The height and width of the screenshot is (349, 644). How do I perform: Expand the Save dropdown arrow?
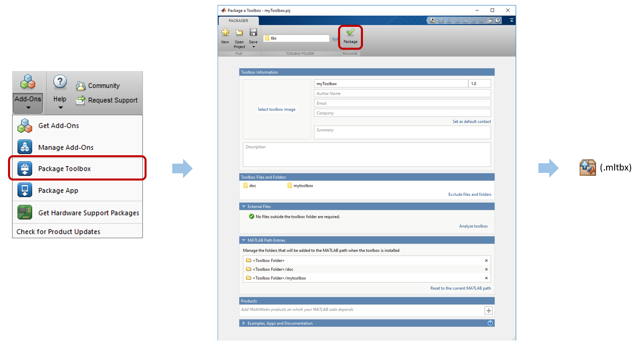pos(253,47)
